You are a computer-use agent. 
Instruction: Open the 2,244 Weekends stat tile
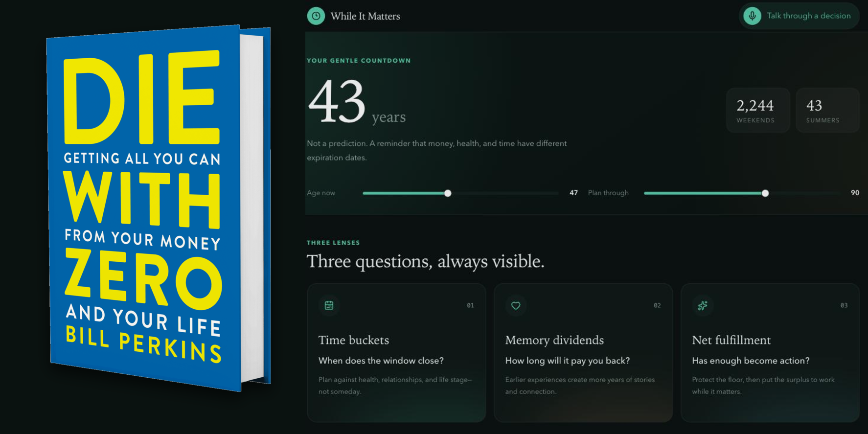(758, 110)
